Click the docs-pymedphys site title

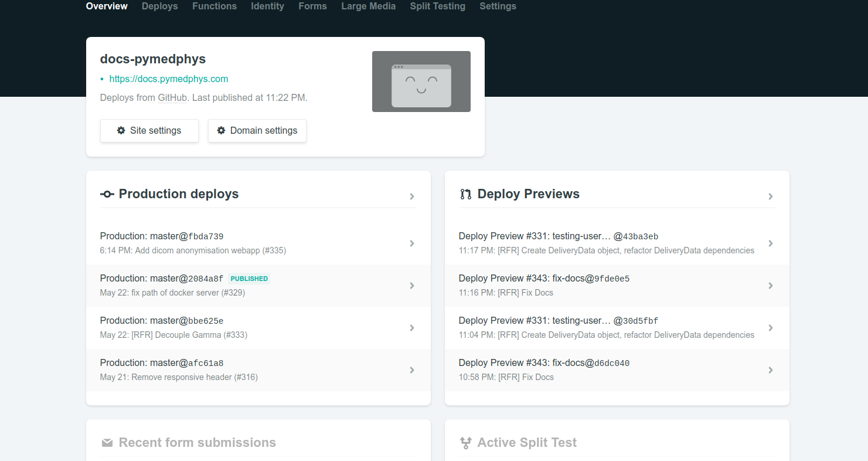152,59
